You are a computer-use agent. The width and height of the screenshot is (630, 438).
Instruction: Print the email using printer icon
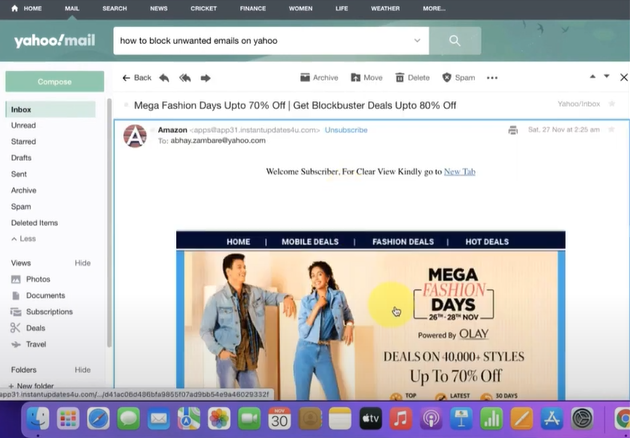513,130
